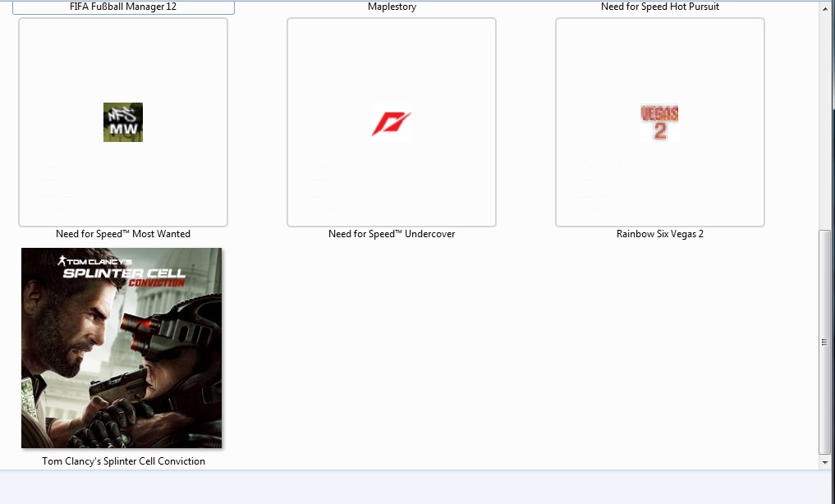
Task: Select the Maplestory game title
Action: point(392,7)
